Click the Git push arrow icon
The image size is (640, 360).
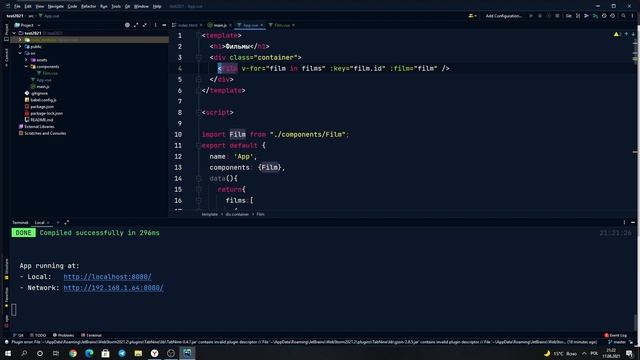pos(587,16)
